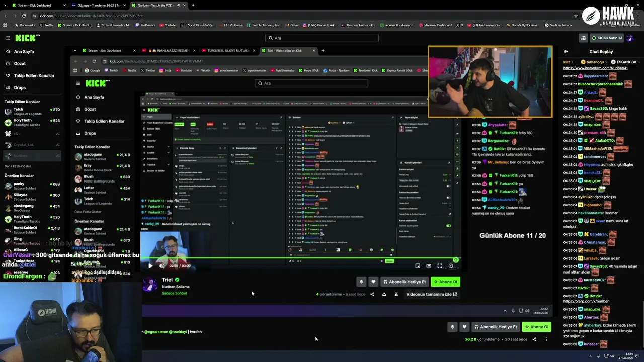Switch Triel clip to theater mode

click(429, 266)
